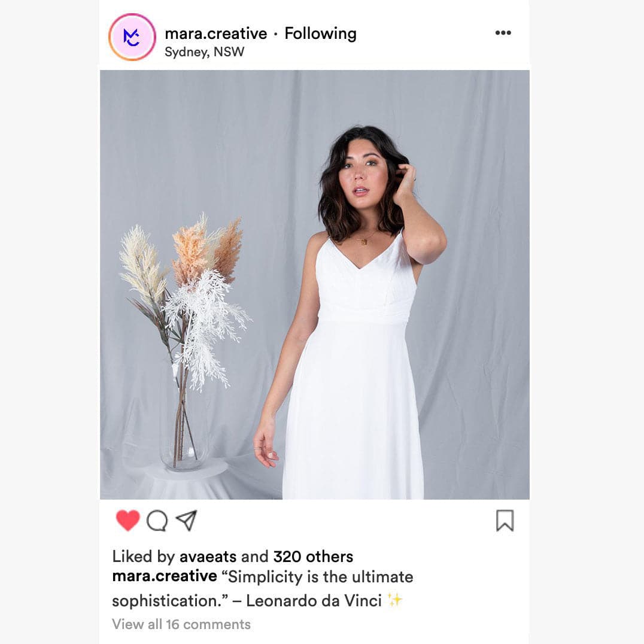
Task: Show the 320 others who liked
Action: (x=313, y=557)
